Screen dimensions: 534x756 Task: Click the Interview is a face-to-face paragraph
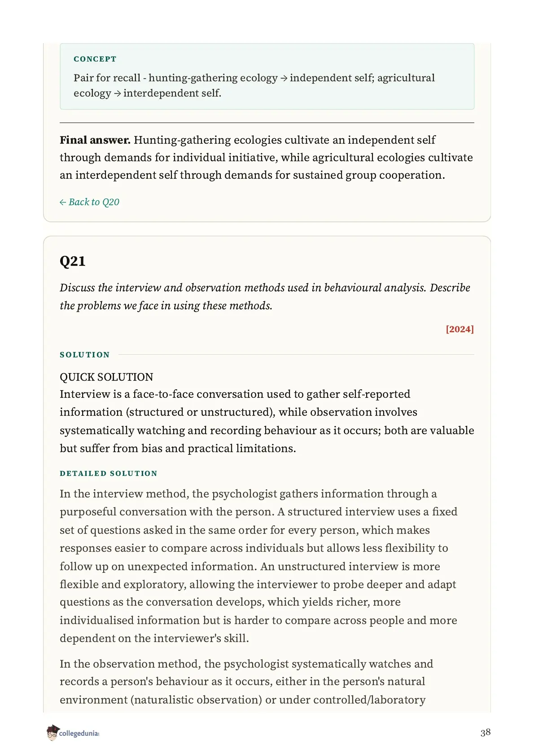(267, 421)
